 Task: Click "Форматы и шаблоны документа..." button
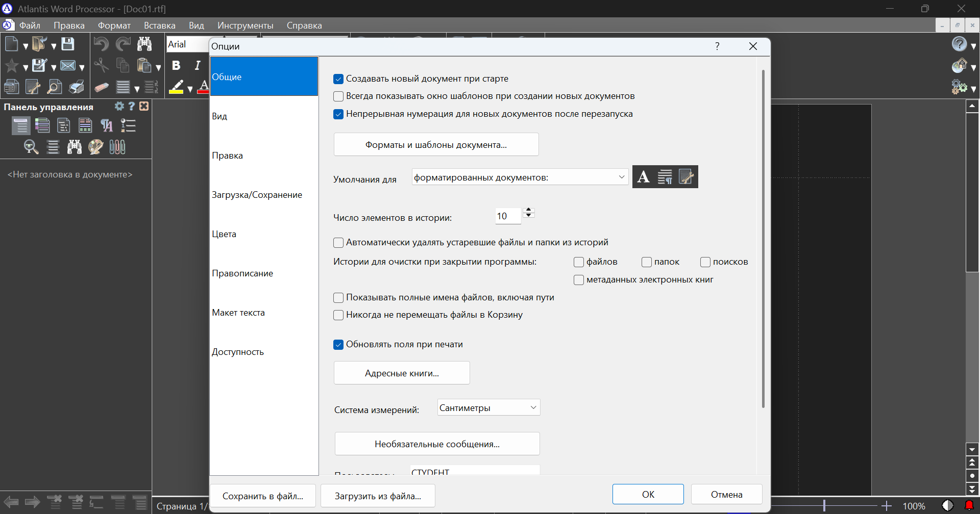(436, 145)
